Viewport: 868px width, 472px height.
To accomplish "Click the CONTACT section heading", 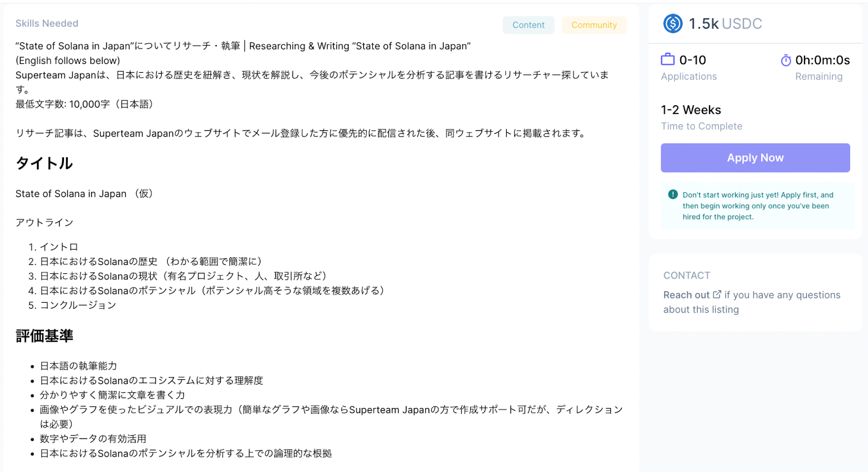I will pos(686,275).
